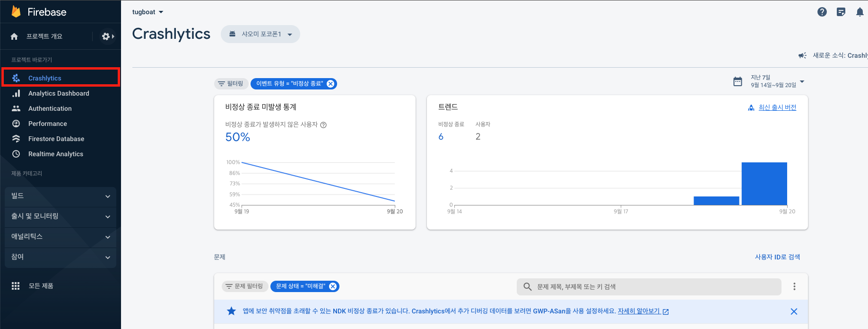Click the 문제 상태 = 미해결 chip label
Screen dimensions: 868x329
coord(301,286)
